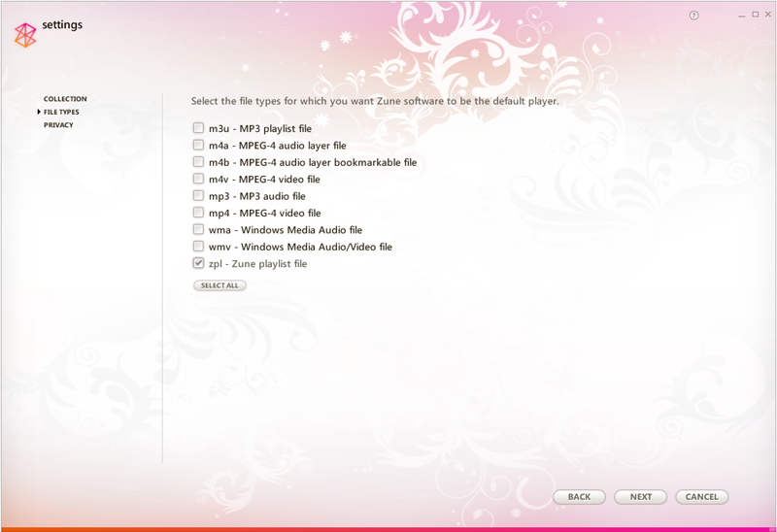Check m4a MPEG-4 audio layer file
Screen dimensions: 777x532
[x=198, y=145]
